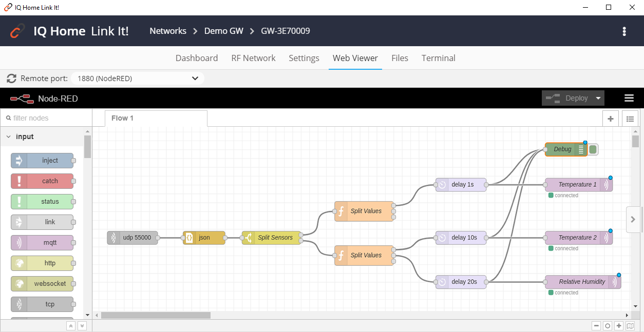644x332 pixels.
Task: Select the Flow 1 tab
Action: [x=156, y=119]
